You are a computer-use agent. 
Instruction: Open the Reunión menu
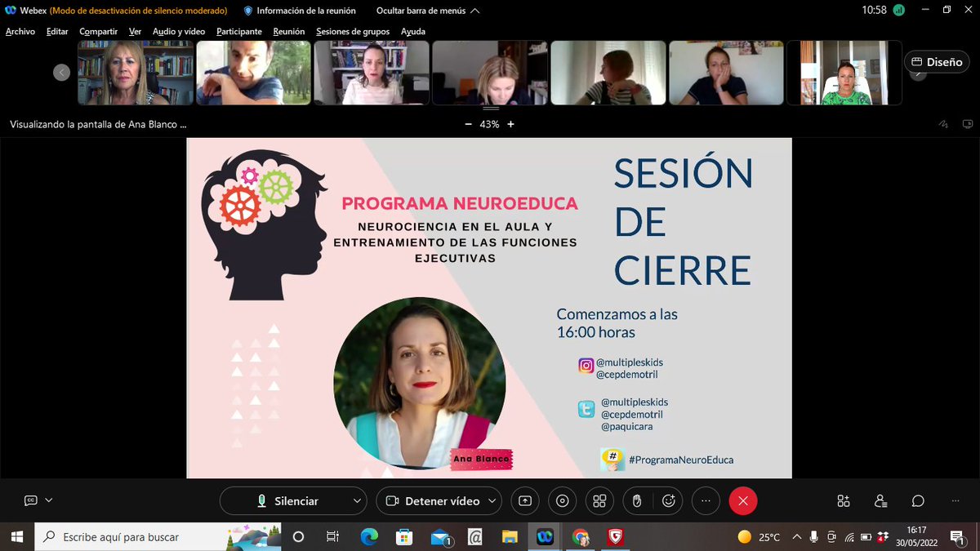coord(289,31)
